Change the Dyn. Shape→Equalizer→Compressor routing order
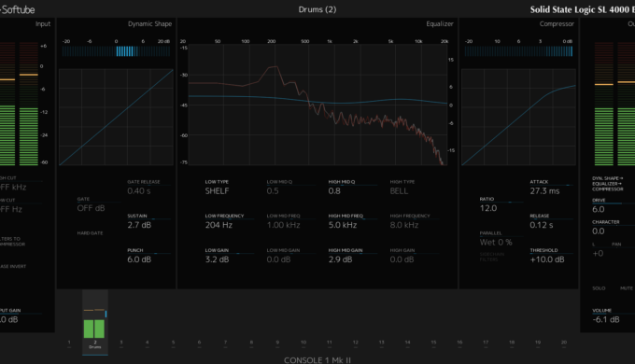 608,184
